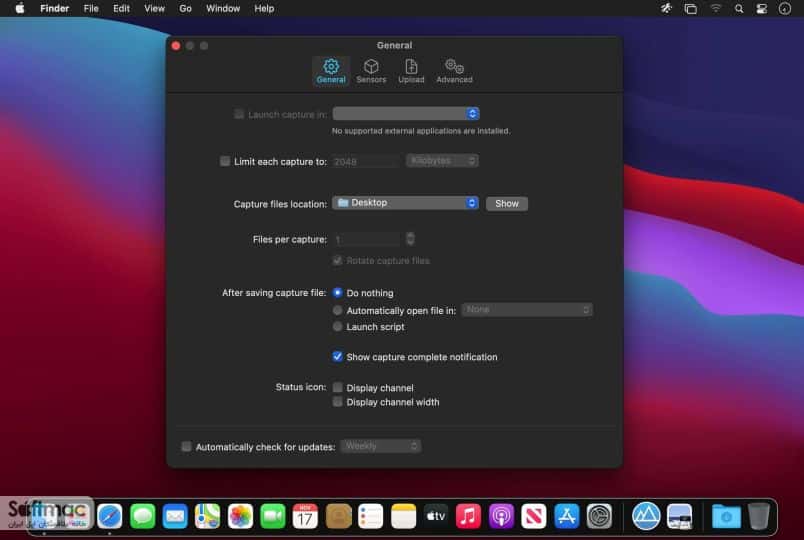Select the Launch script radio option
Image resolution: width=804 pixels, height=540 pixels.
pyautogui.click(x=337, y=326)
